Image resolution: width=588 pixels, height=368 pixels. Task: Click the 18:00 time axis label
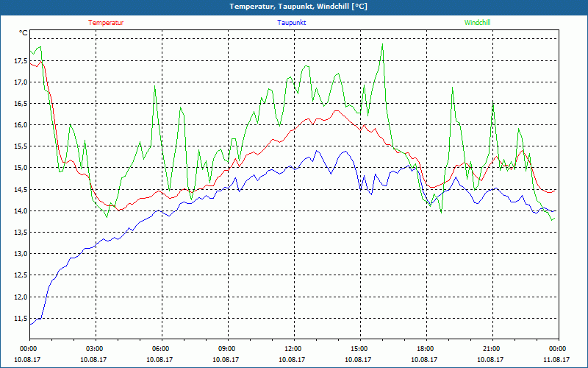pos(426,349)
